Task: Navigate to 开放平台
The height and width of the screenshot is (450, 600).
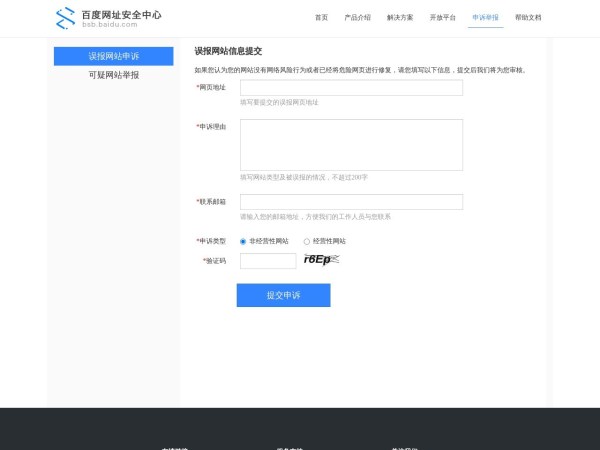Action: [442, 18]
